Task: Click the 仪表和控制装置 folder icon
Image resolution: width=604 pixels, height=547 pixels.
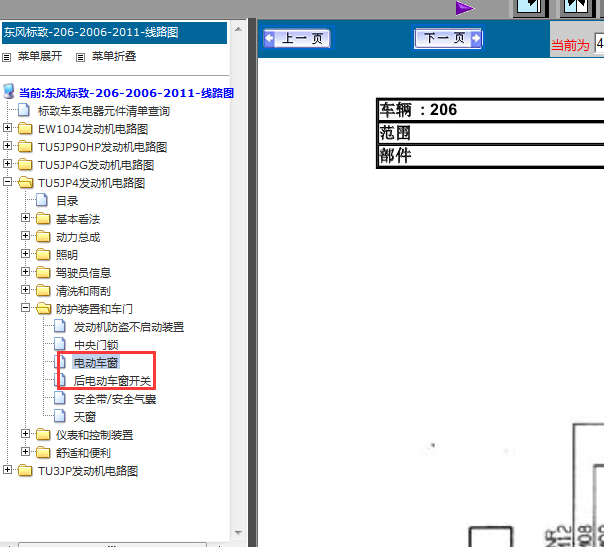Action: 43,435
